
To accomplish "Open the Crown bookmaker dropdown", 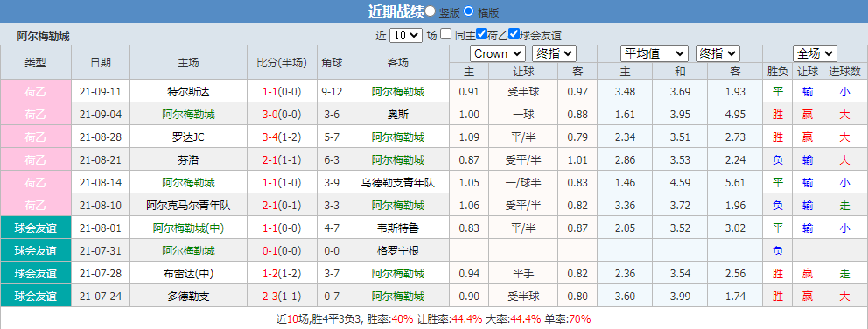I will 498,53.
